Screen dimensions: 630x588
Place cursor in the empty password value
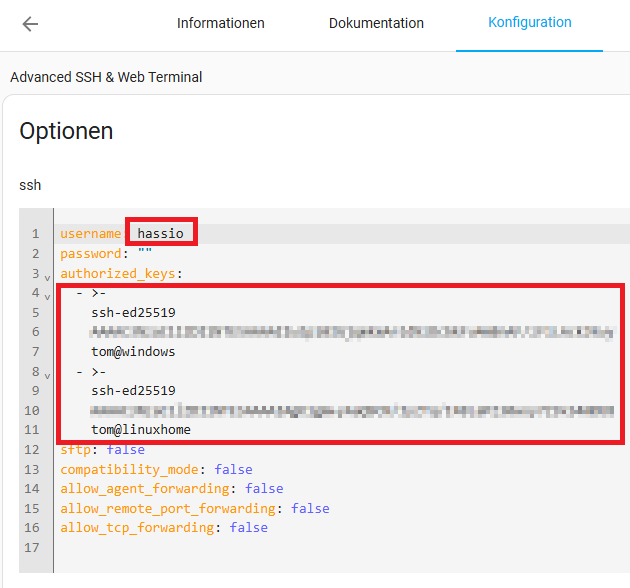pyautogui.click(x=145, y=253)
